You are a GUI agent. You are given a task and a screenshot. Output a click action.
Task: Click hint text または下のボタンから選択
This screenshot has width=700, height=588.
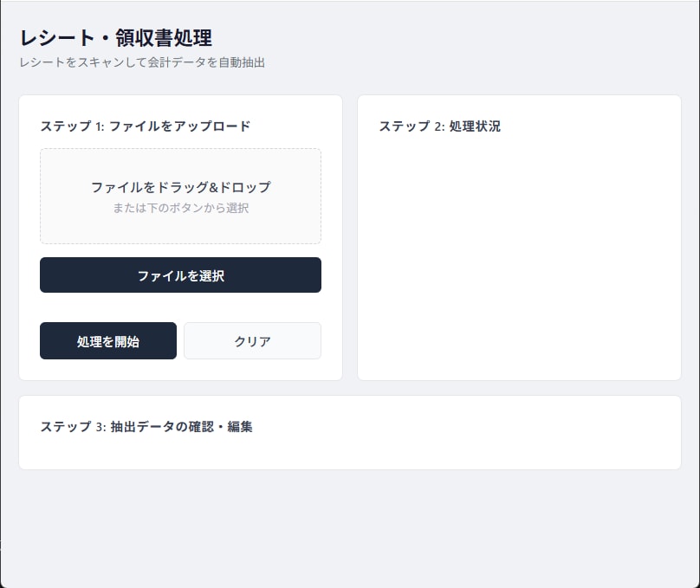(x=180, y=208)
